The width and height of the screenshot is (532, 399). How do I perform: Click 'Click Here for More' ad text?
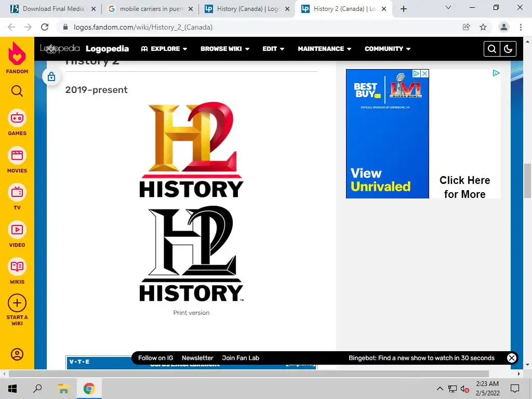[464, 187]
